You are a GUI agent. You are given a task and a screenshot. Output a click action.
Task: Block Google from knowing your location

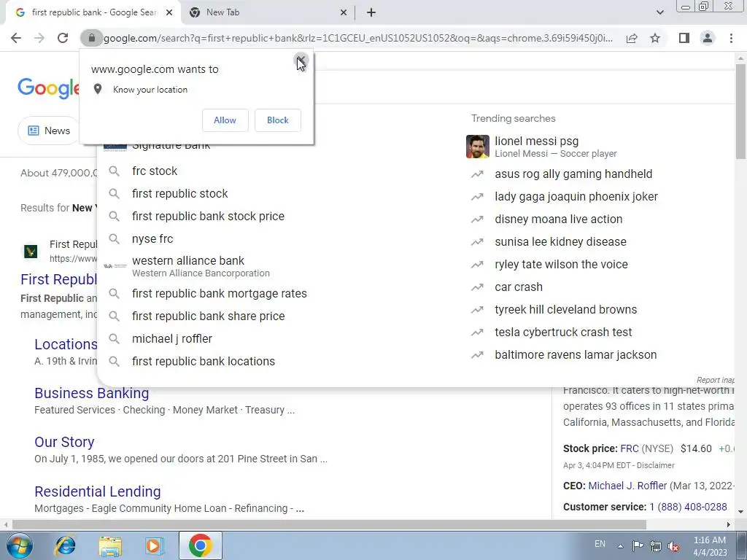point(278,120)
